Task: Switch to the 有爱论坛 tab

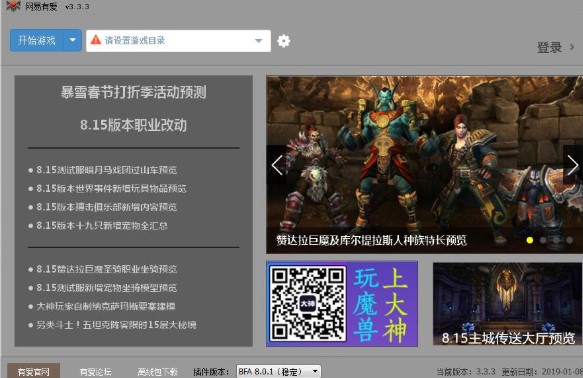Action: (95, 372)
